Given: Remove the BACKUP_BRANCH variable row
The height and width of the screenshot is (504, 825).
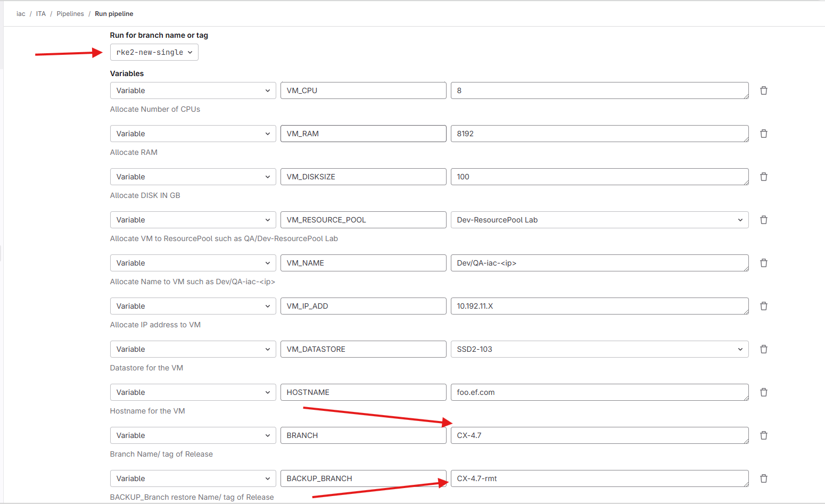Looking at the screenshot, I should pos(763,478).
